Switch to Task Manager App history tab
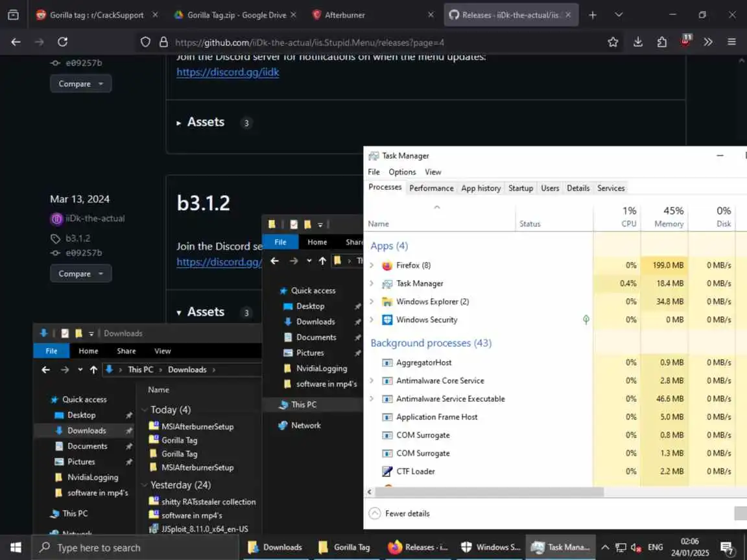The image size is (747, 560). (x=480, y=188)
